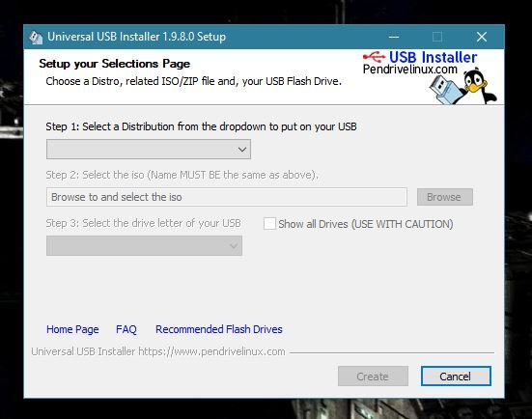Click the penguin mascot image
The image size is (532, 419).
tap(479, 85)
